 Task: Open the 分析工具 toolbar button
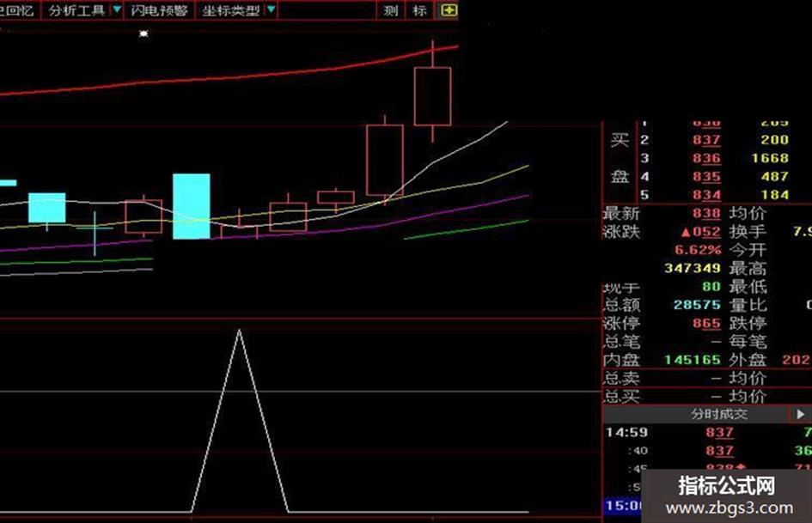(77, 9)
